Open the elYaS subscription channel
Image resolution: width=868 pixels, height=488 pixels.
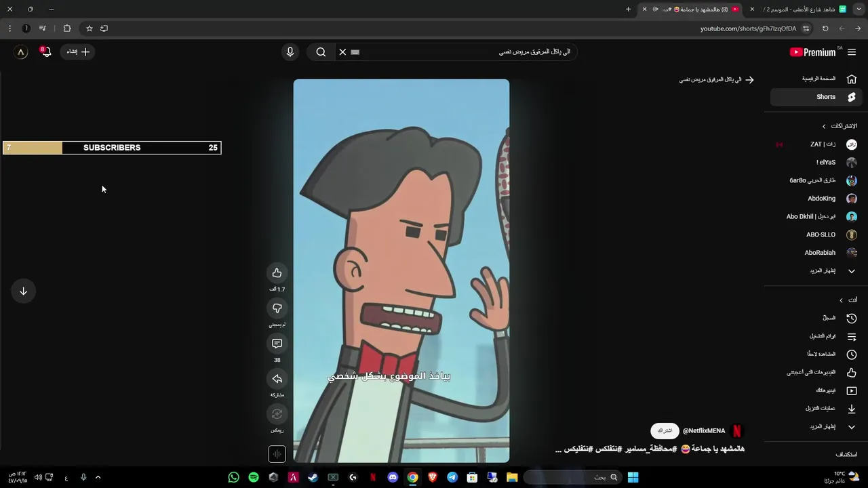click(816, 163)
